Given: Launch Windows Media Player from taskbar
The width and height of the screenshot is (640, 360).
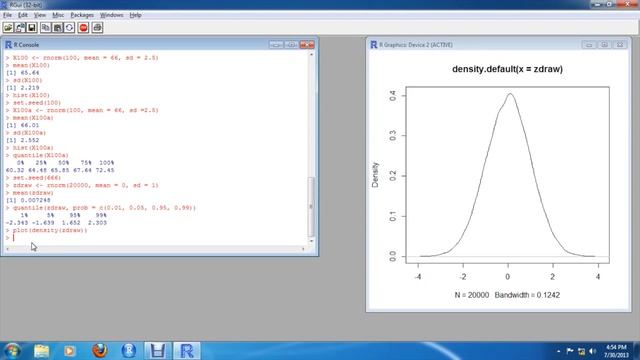Looking at the screenshot, I should (69, 351).
